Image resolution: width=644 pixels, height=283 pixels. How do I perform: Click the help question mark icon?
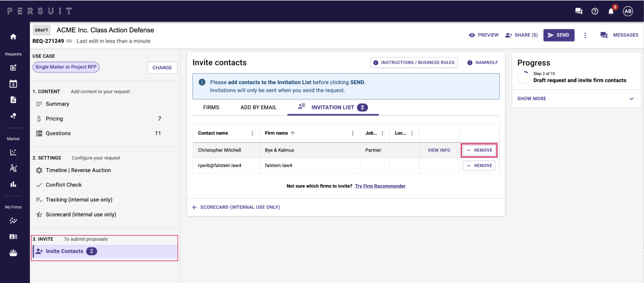click(x=595, y=11)
